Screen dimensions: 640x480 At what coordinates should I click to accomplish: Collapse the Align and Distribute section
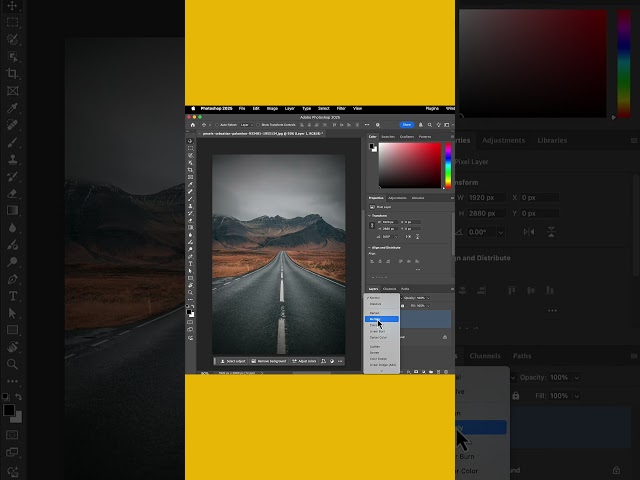370,248
